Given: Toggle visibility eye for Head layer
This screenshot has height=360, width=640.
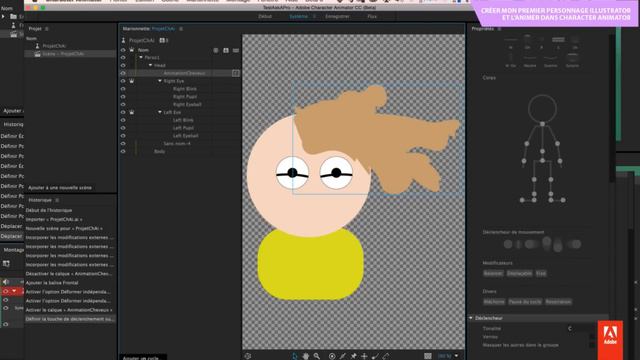Looking at the screenshot, I should click(123, 65).
